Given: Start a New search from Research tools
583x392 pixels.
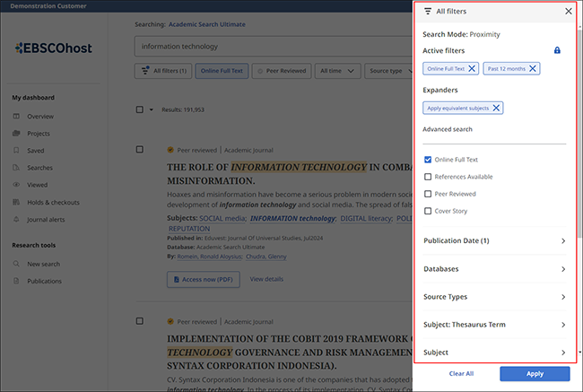Looking at the screenshot, I should pyautogui.click(x=43, y=264).
